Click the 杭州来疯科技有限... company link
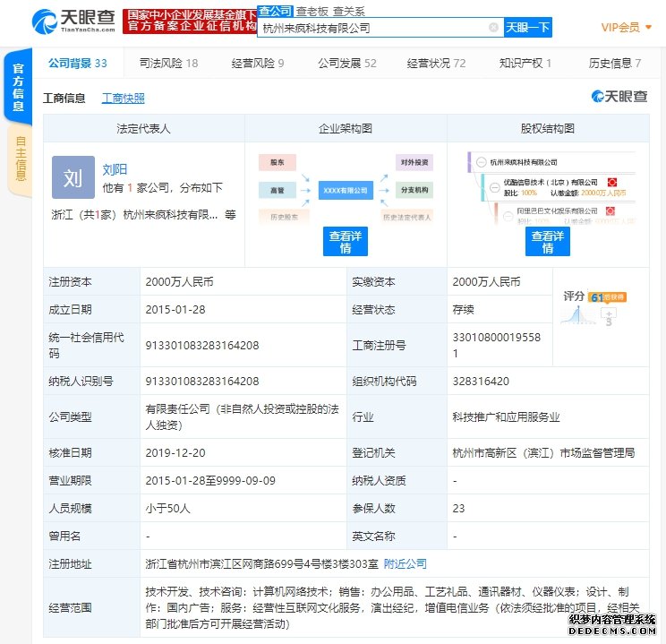Image resolution: width=666 pixels, height=644 pixels. (170, 215)
